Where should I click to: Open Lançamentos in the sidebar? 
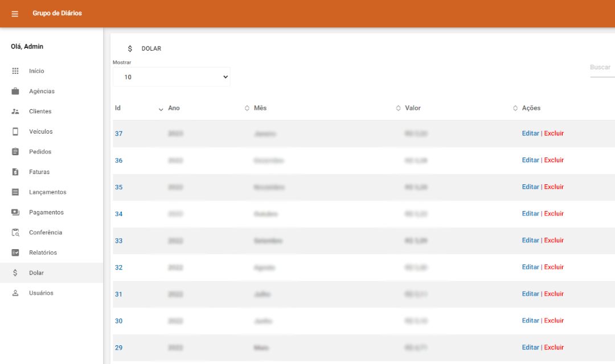click(x=47, y=192)
